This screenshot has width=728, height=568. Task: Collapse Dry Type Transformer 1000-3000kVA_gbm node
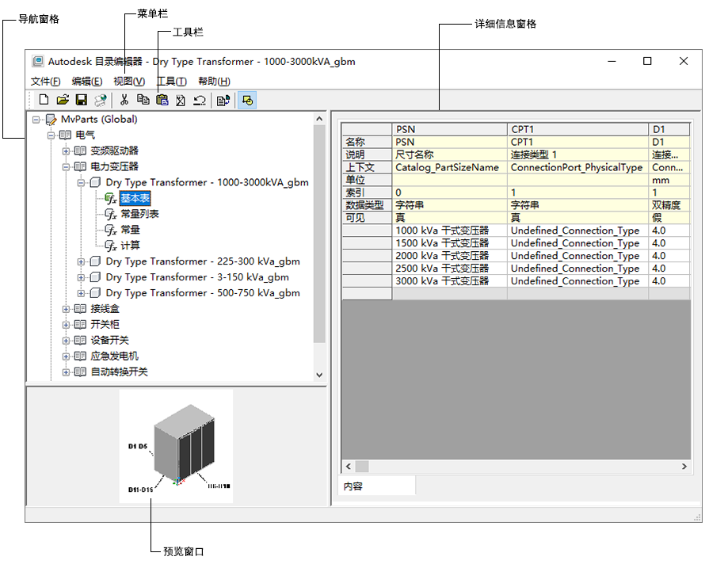point(81,183)
